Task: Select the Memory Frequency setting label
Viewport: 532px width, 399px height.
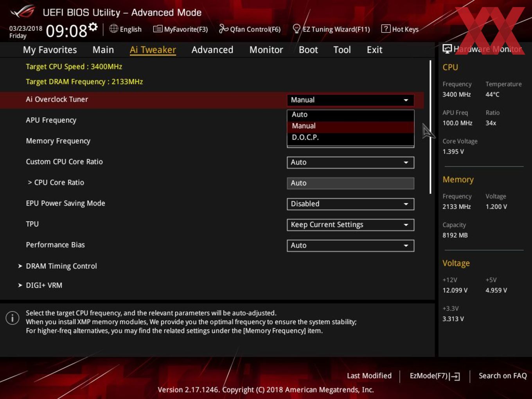Action: click(x=58, y=141)
